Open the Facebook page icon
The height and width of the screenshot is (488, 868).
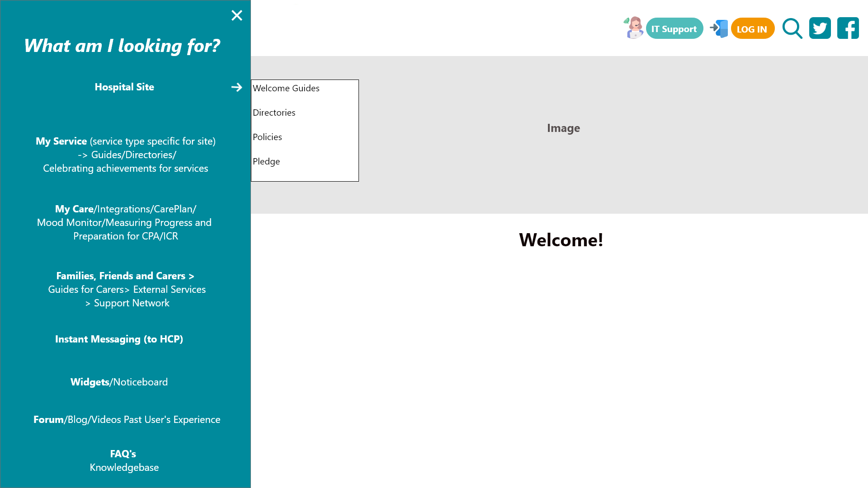[848, 28]
